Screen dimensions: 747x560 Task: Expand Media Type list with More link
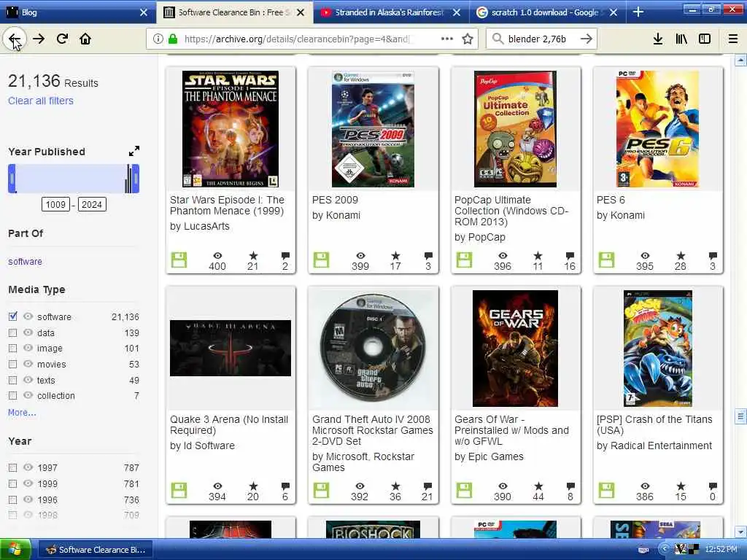[x=22, y=413]
